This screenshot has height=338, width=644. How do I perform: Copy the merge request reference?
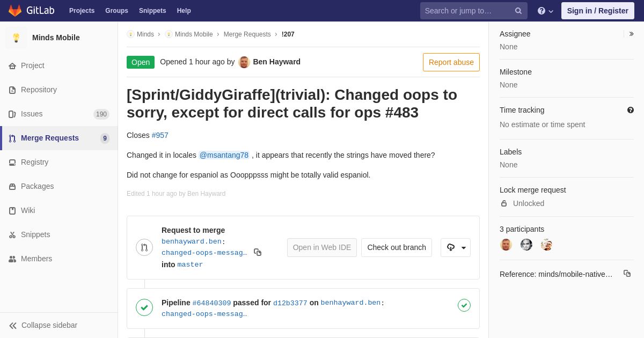(627, 274)
